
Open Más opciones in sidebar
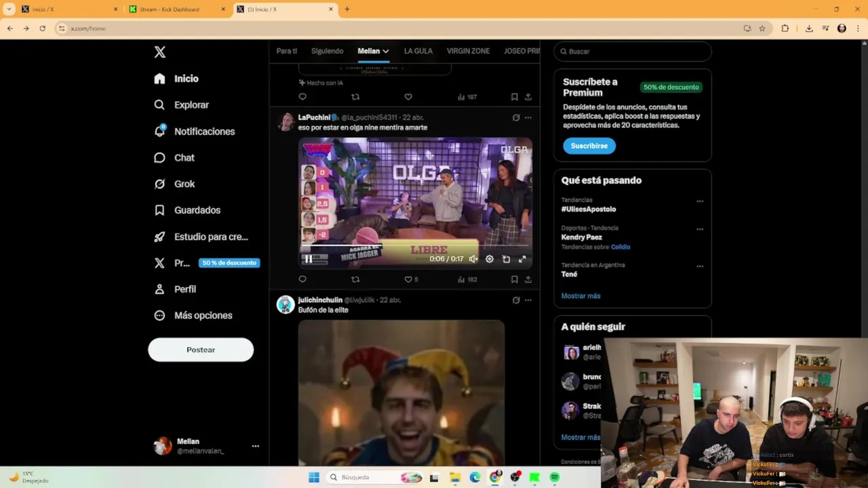pos(193,315)
